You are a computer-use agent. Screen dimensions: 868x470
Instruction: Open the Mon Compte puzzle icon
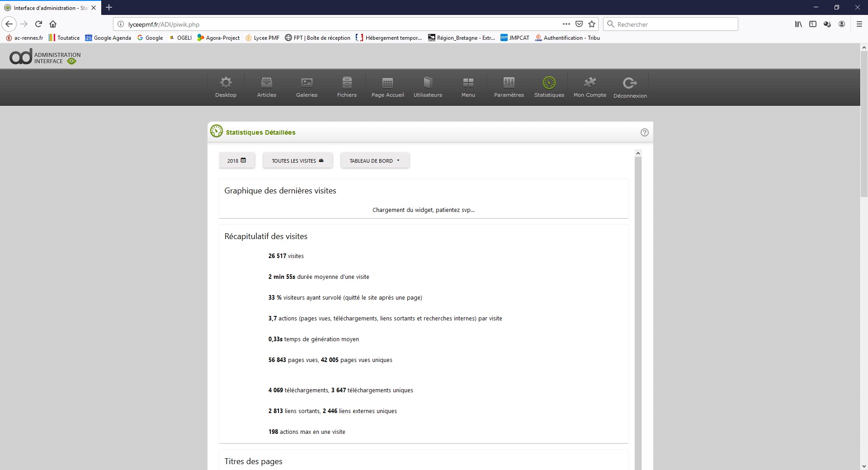coord(590,83)
